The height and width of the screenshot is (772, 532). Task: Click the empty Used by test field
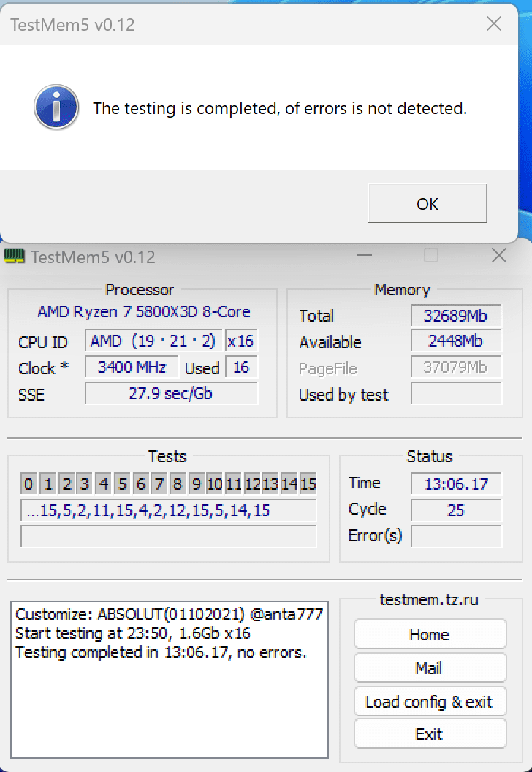point(456,393)
